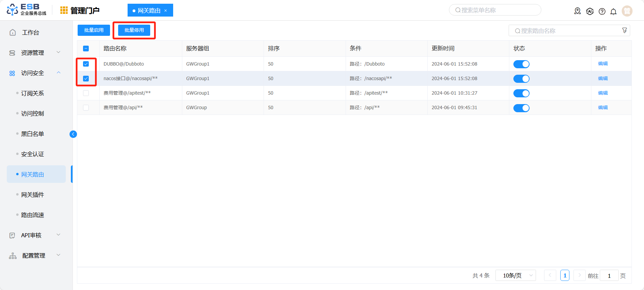644x290 pixels.
Task: Click the filter funnel icon
Action: click(x=624, y=30)
